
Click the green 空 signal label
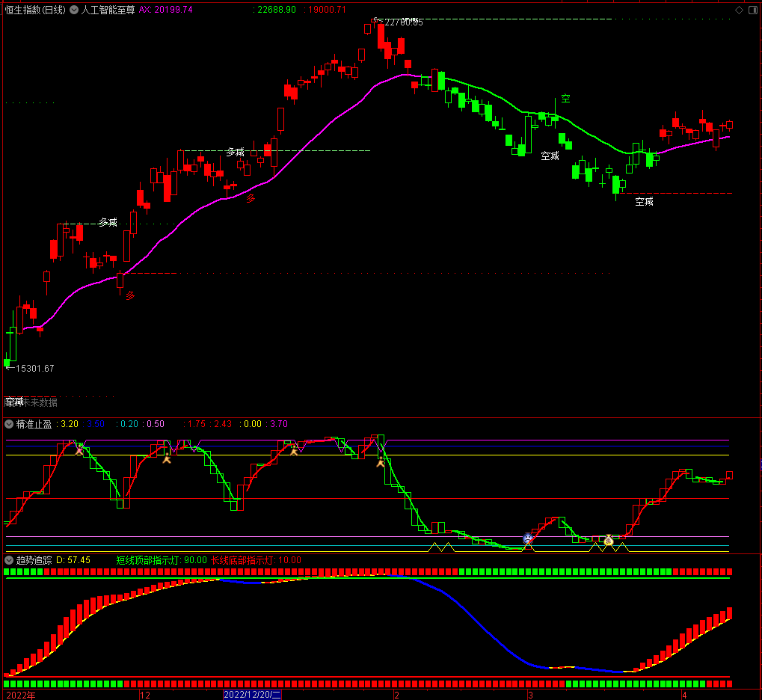(565, 98)
